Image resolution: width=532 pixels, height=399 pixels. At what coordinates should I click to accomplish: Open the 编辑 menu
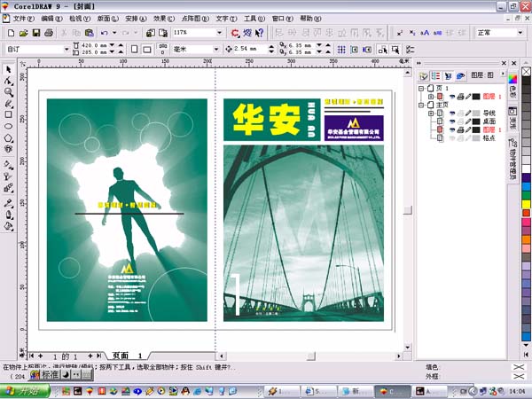point(51,19)
